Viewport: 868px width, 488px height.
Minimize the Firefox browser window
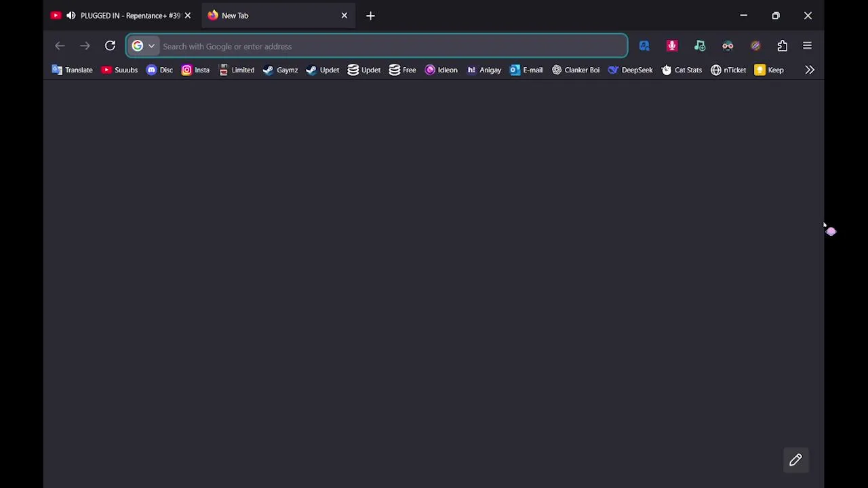[743, 16]
